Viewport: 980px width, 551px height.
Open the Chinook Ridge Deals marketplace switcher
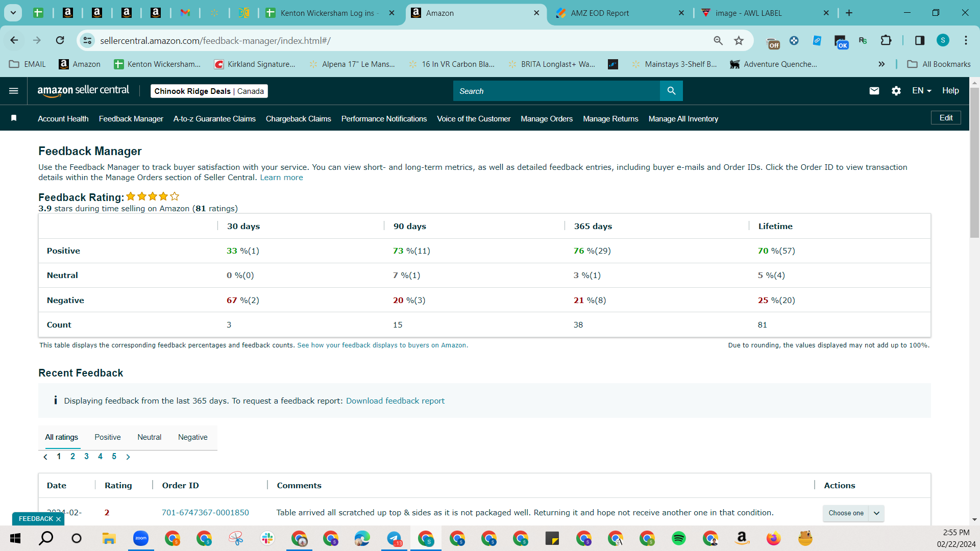(x=209, y=91)
